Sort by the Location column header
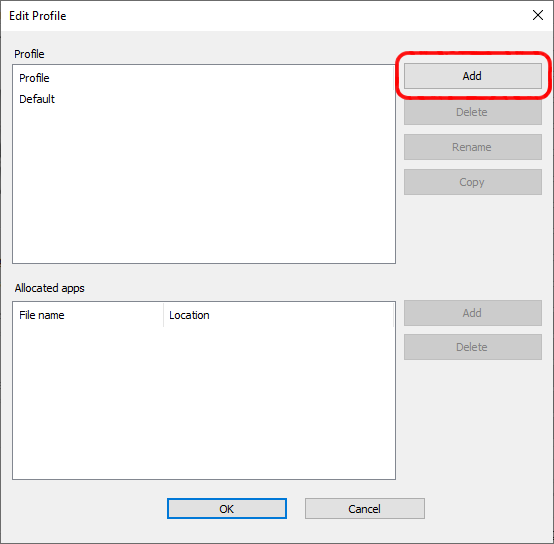Screen dimensions: 554x544 point(278,315)
